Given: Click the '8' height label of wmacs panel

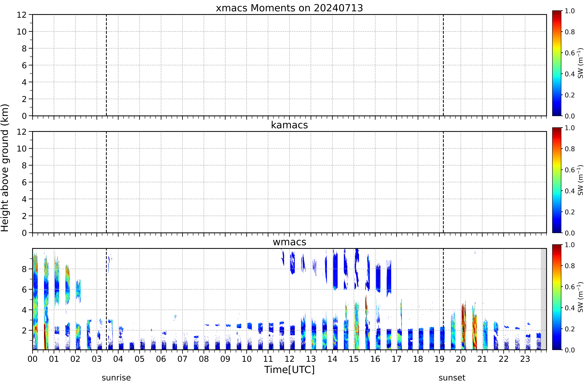Looking at the screenshot, I should pyautogui.click(x=24, y=269).
